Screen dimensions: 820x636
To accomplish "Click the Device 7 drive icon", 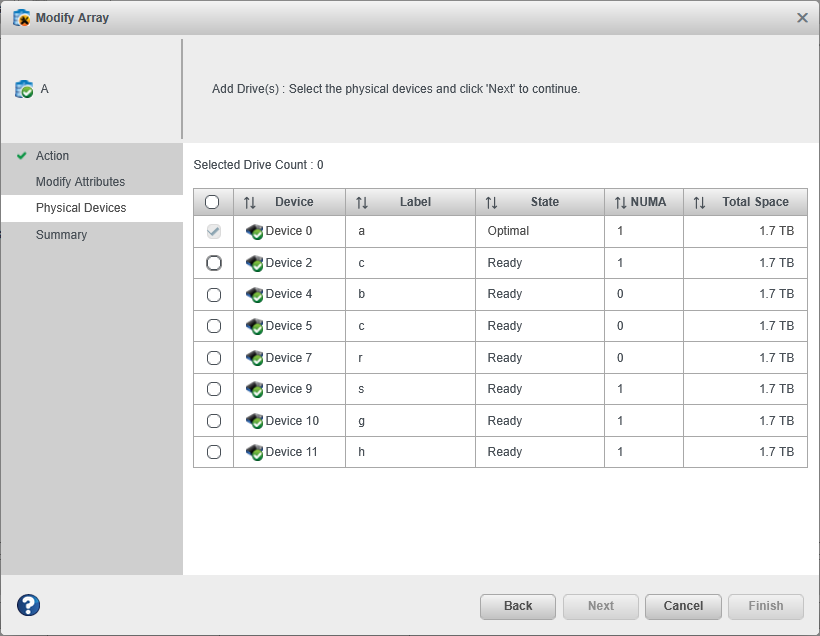I will [x=254, y=358].
